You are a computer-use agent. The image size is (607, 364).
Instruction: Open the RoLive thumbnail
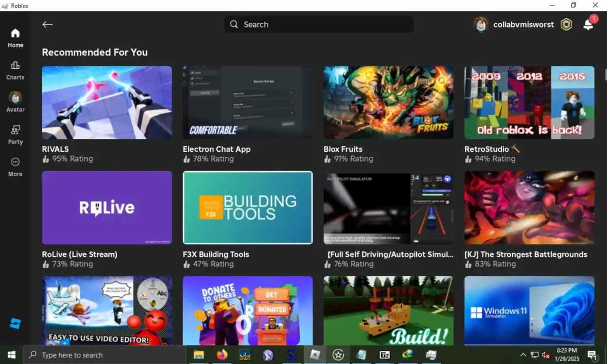tap(107, 208)
